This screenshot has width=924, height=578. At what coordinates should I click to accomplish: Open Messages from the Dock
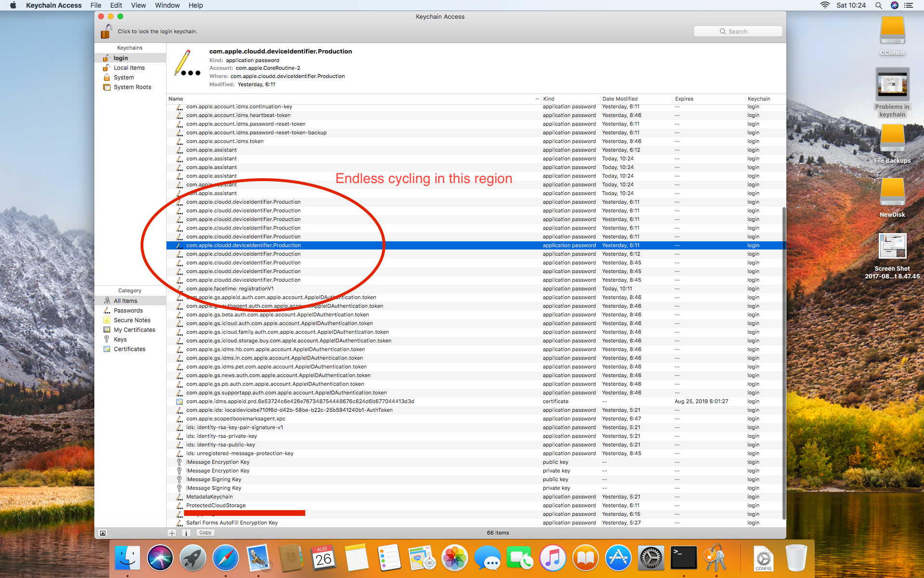pyautogui.click(x=488, y=558)
